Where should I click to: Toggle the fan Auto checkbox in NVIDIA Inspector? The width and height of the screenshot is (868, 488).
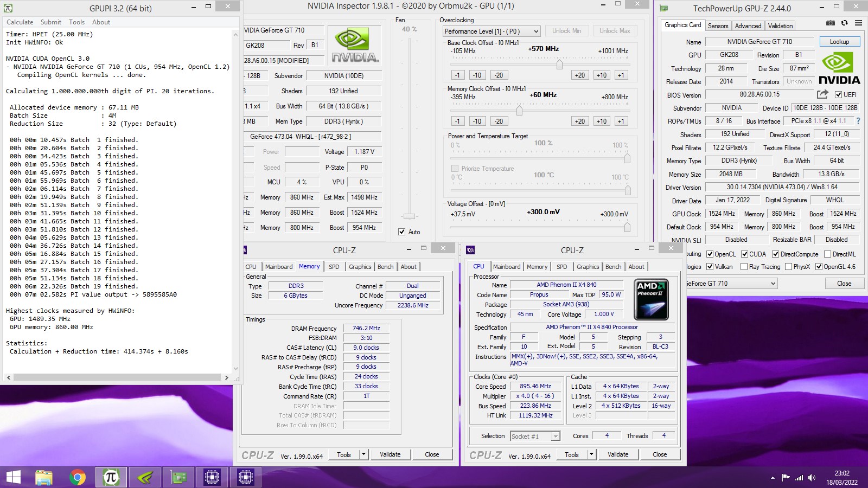(x=401, y=232)
